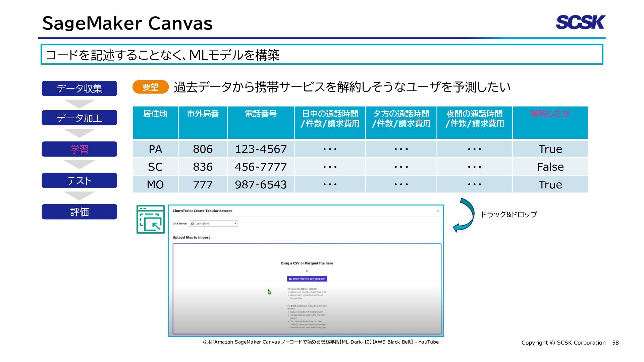Image resolution: width=644 pixels, height=362 pixels.
Task: Click Select files from your computer button
Action: coord(307,279)
